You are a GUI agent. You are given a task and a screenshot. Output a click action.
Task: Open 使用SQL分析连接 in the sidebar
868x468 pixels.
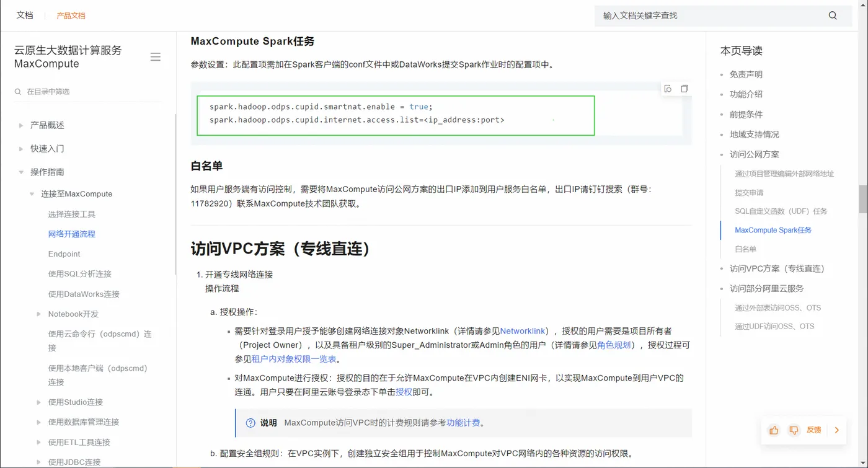80,274
